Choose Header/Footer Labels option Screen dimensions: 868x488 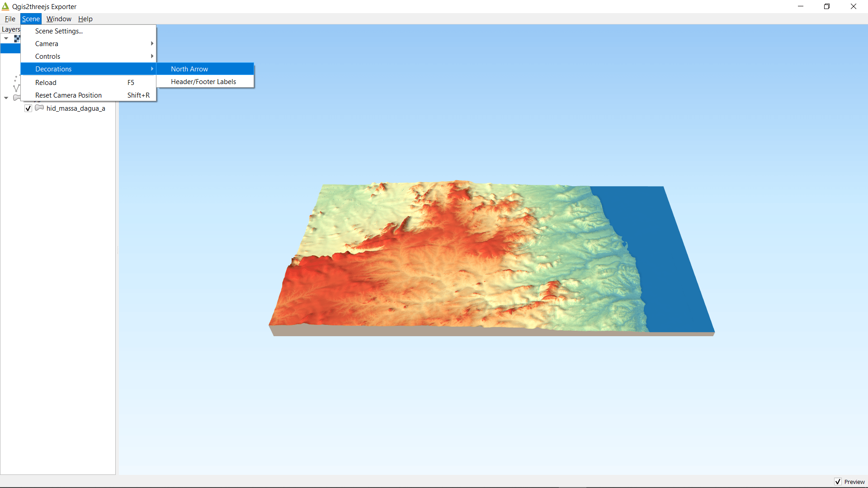point(203,82)
